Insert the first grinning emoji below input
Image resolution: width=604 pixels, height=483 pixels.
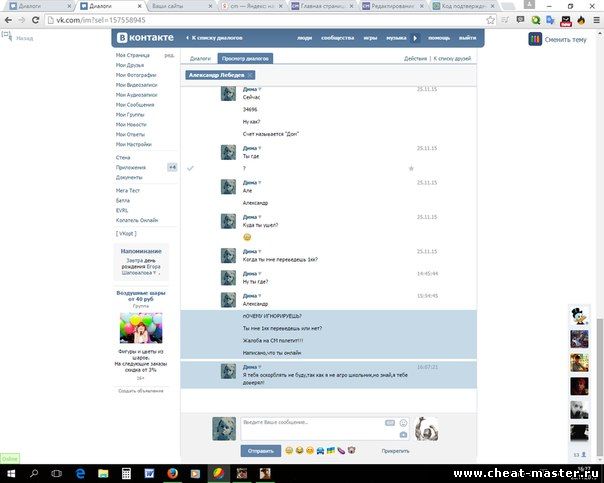(289, 450)
